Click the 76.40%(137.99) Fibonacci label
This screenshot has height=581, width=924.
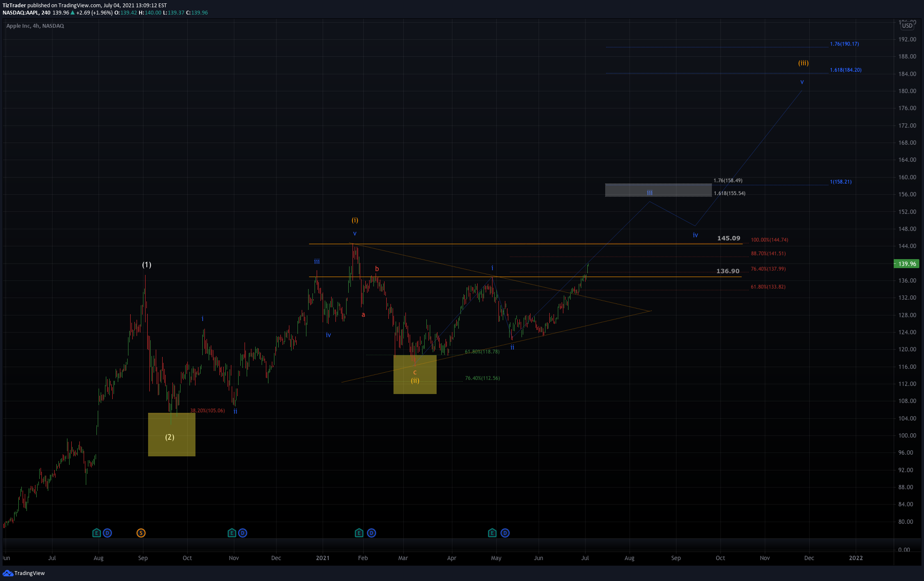[x=768, y=269]
